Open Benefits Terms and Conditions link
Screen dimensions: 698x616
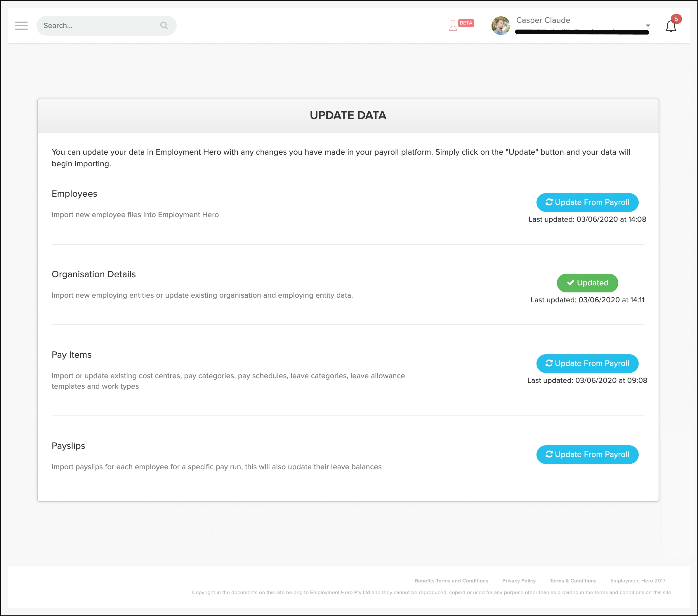(x=451, y=581)
